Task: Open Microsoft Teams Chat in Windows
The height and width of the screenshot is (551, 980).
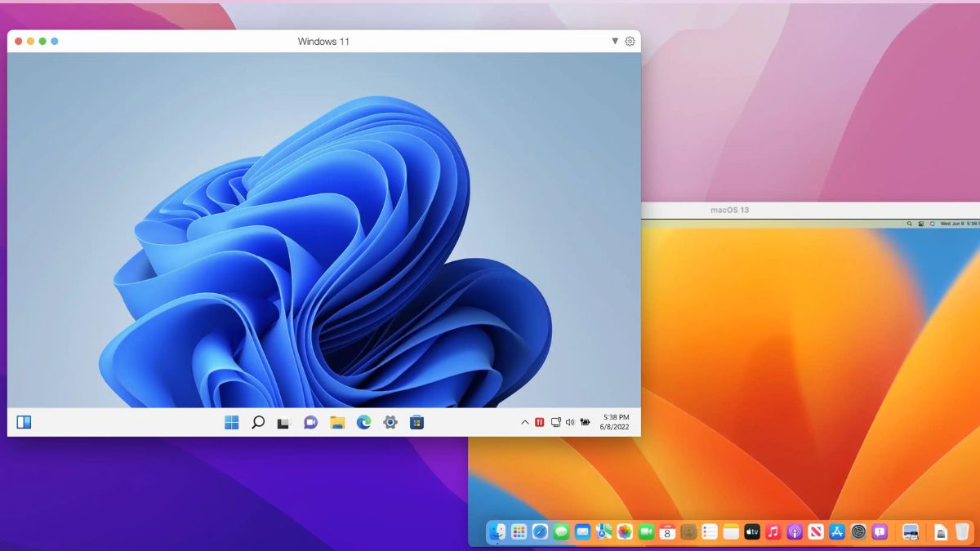Action: 310,422
